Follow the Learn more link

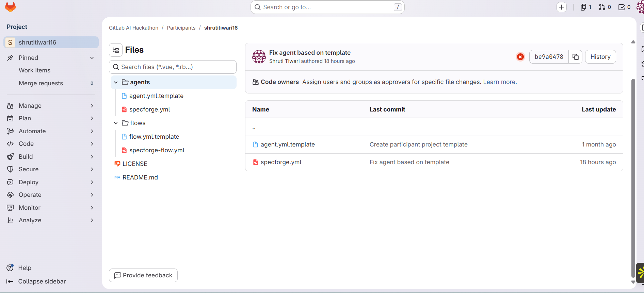point(500,82)
